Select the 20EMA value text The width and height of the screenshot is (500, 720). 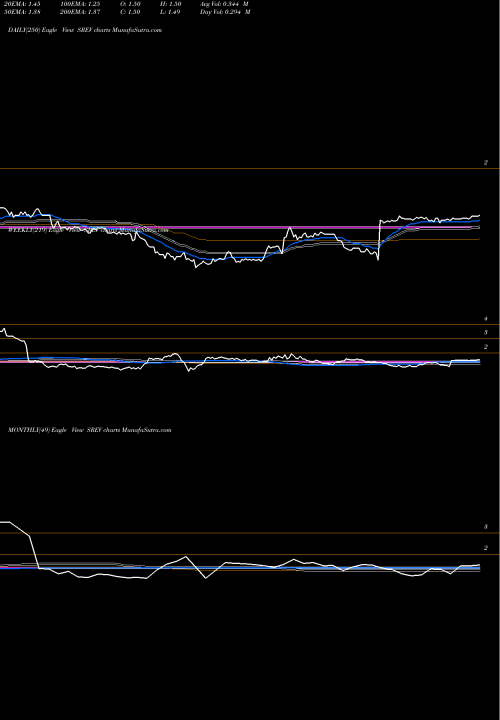tap(21, 3)
